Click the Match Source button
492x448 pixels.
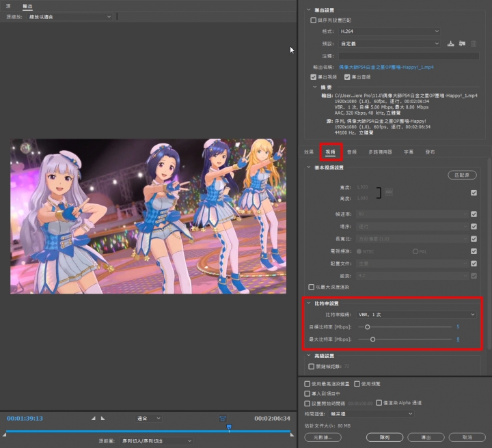tap(462, 175)
